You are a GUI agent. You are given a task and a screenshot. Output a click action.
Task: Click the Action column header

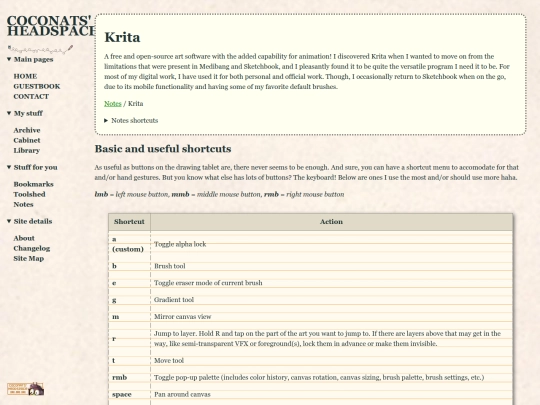(331, 222)
